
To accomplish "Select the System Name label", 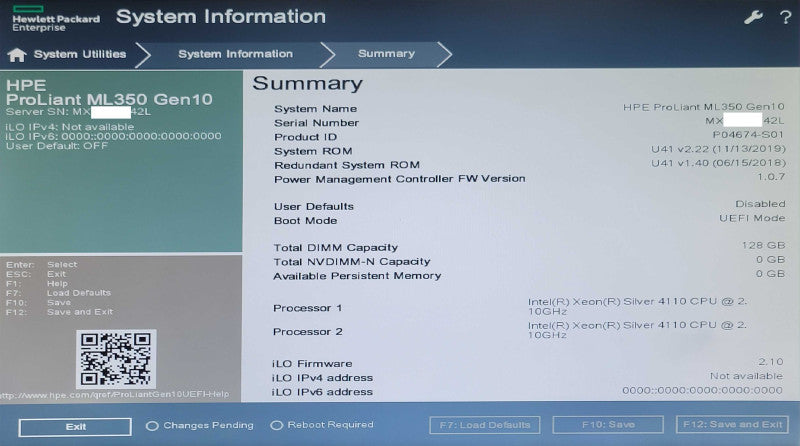I will pos(315,109).
